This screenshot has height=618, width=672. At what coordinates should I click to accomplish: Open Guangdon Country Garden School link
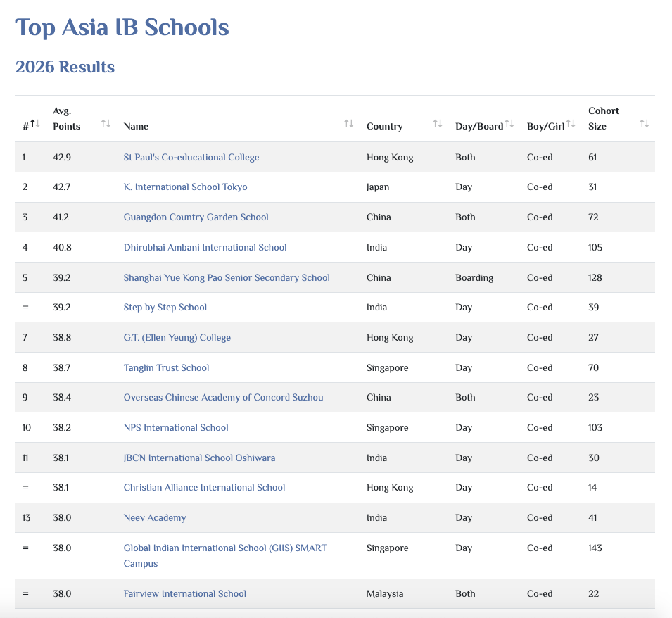pos(196,217)
